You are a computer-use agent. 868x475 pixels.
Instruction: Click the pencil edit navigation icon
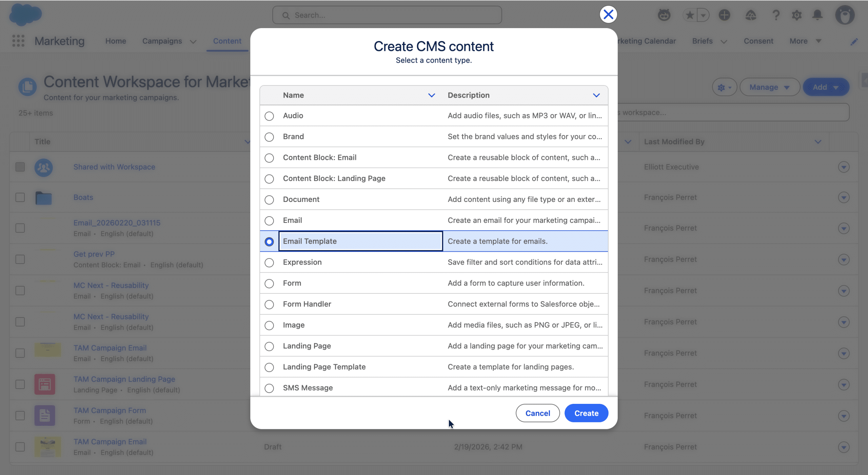(x=854, y=41)
